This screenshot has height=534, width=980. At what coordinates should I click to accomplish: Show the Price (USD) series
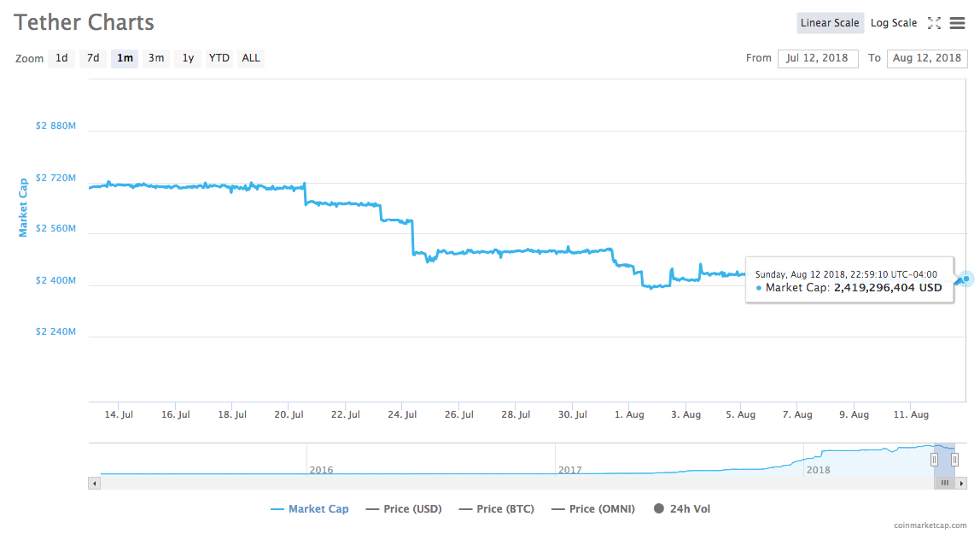[403, 509]
